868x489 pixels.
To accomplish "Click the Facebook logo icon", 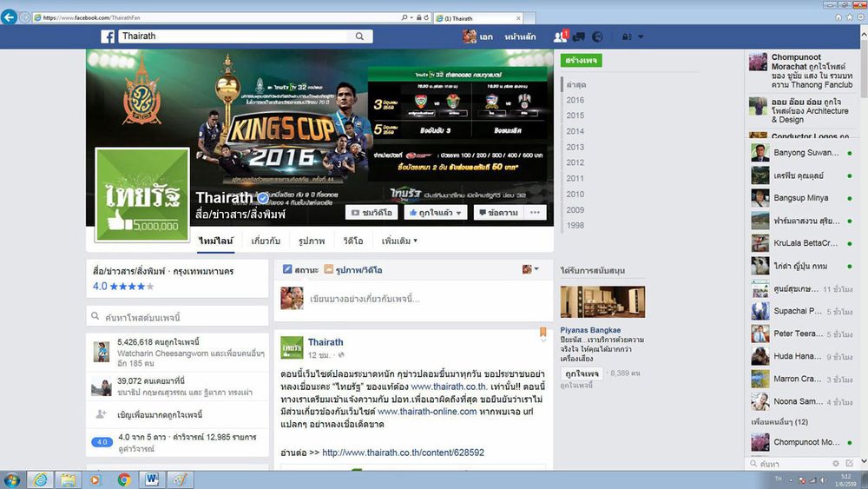I will pos(108,36).
